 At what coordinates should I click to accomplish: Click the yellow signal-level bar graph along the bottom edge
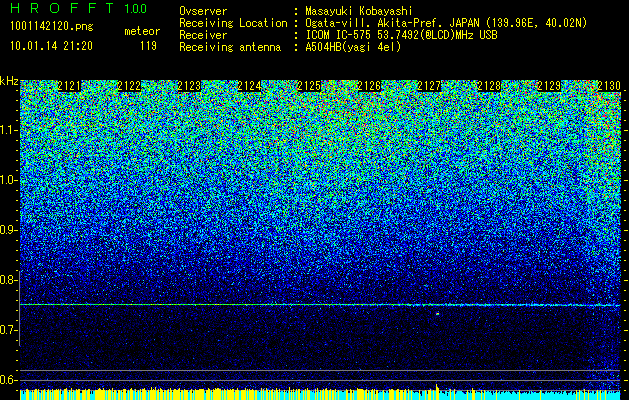tap(320, 394)
